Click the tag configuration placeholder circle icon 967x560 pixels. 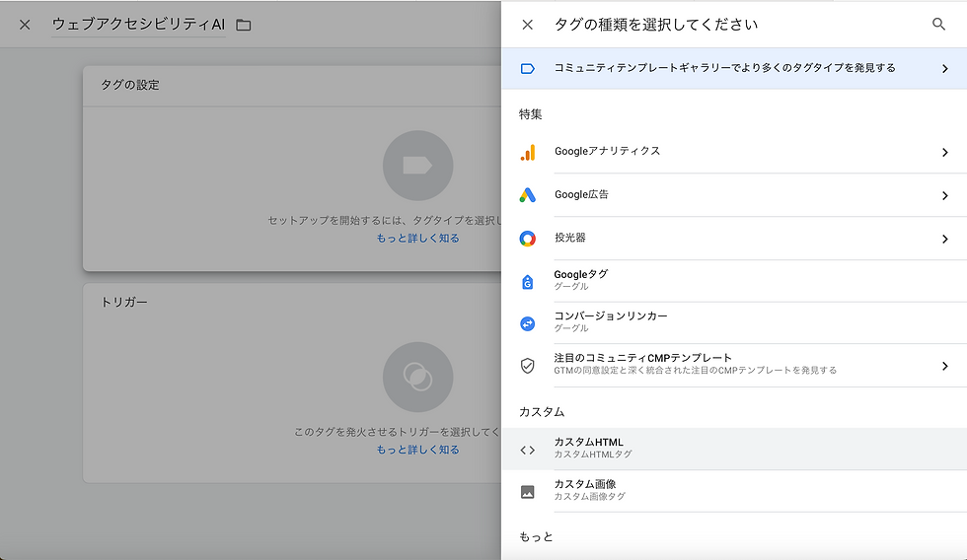pos(417,166)
